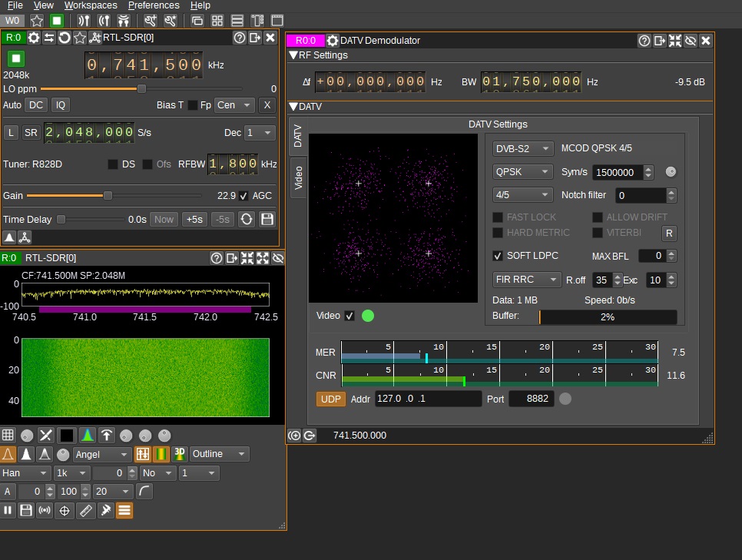This screenshot has height=560, width=742.
Task: Stop the RTL-SDR device acquisition
Action: pos(16,58)
